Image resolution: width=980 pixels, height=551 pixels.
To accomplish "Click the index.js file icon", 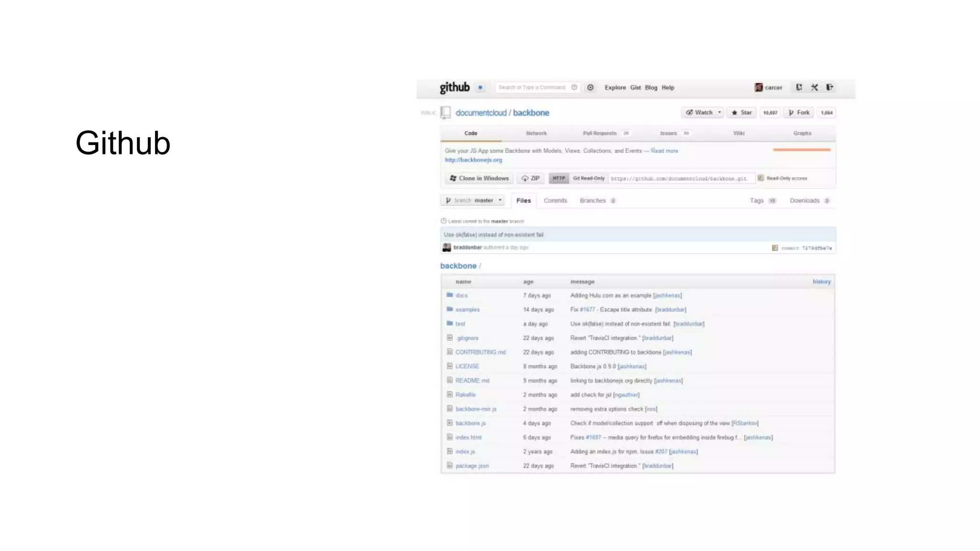I will point(449,451).
